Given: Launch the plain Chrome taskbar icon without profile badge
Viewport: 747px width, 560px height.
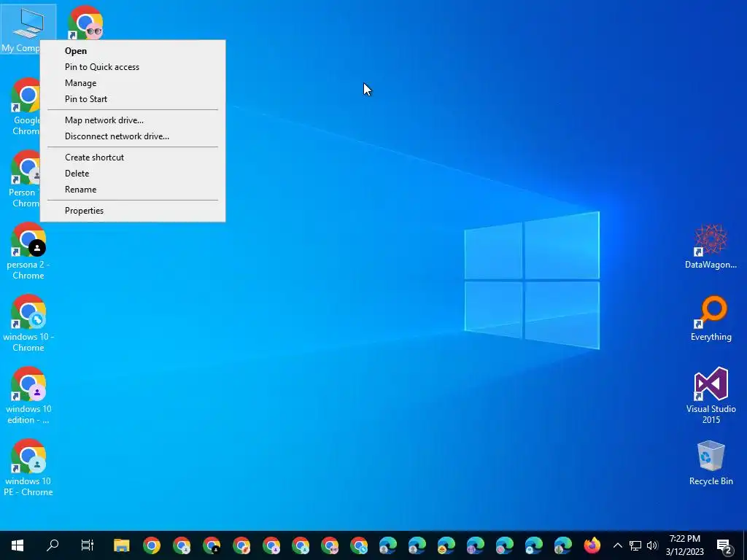Looking at the screenshot, I should point(152,545).
